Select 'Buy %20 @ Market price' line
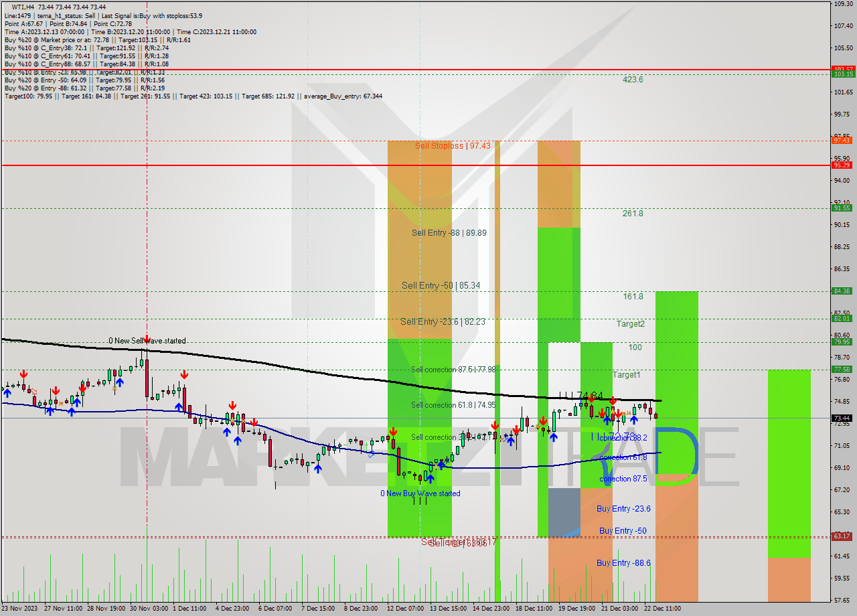The height and width of the screenshot is (616, 857). (x=98, y=40)
